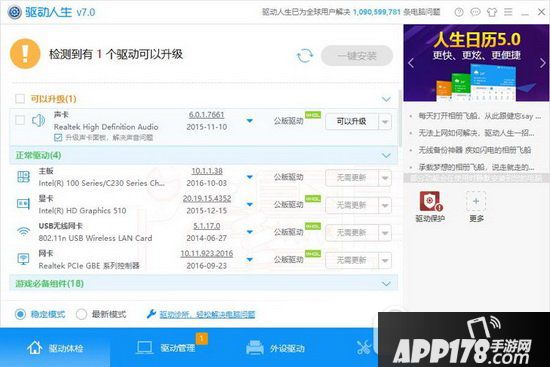This screenshot has width=550, height=367.
Task: Click the WHQL badge in 声卡 row
Action: 313,115
